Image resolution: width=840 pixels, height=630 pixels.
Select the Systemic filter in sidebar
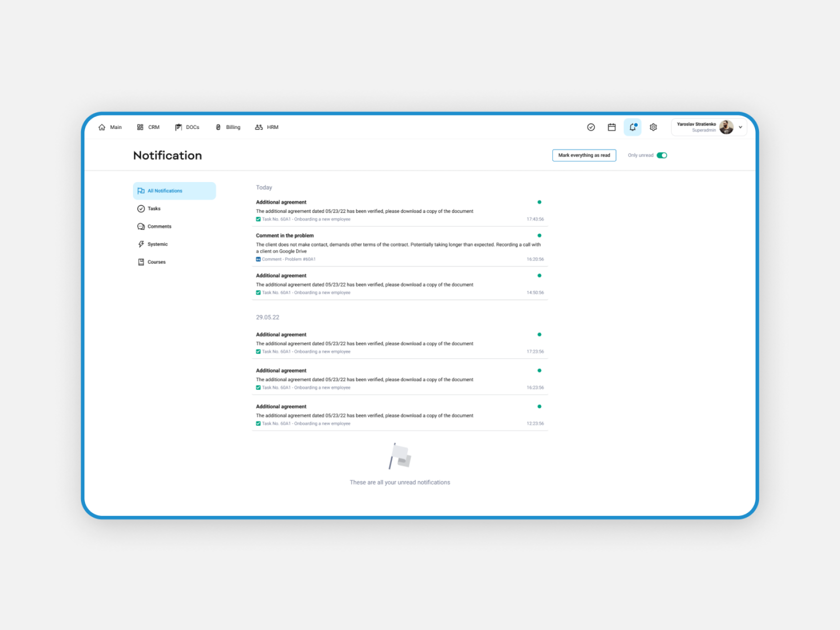[157, 244]
